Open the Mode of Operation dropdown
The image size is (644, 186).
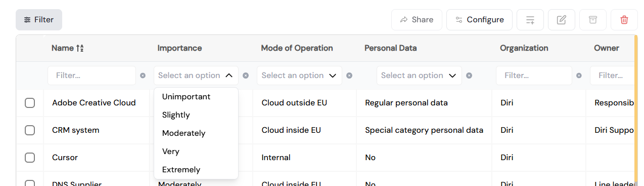(299, 76)
